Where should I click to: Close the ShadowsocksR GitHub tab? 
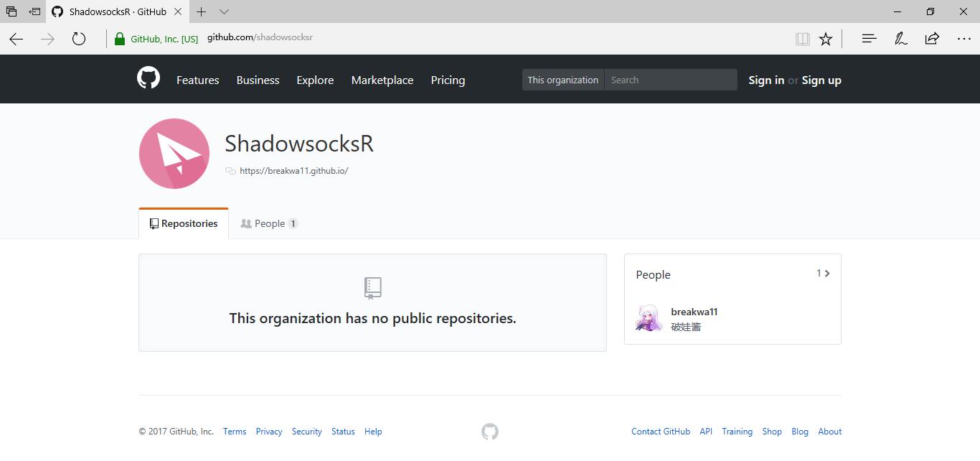(x=177, y=11)
